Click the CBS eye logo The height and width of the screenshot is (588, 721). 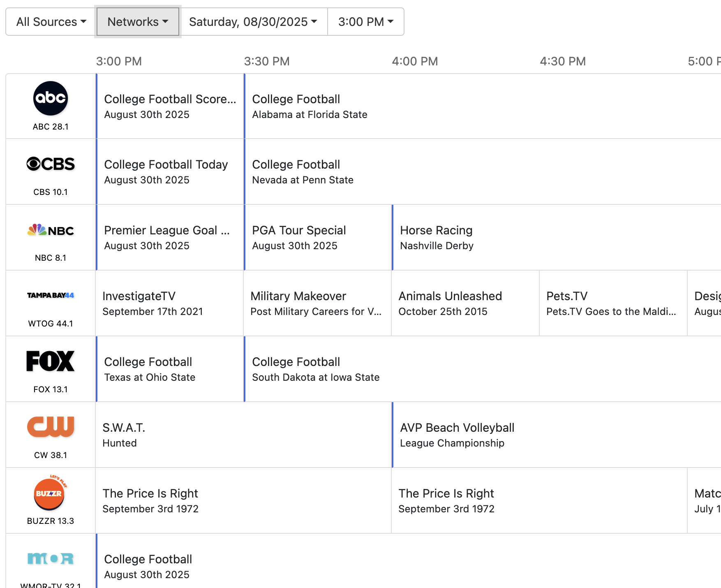click(50, 164)
